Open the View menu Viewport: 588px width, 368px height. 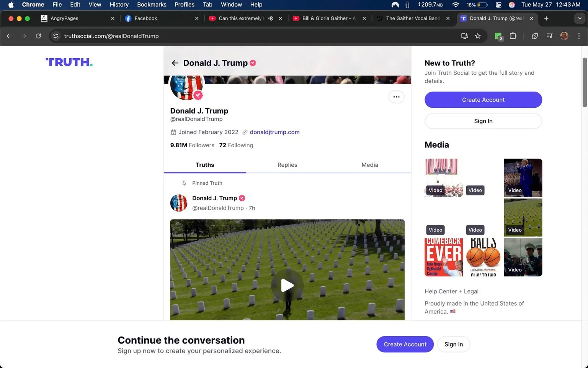coord(95,5)
